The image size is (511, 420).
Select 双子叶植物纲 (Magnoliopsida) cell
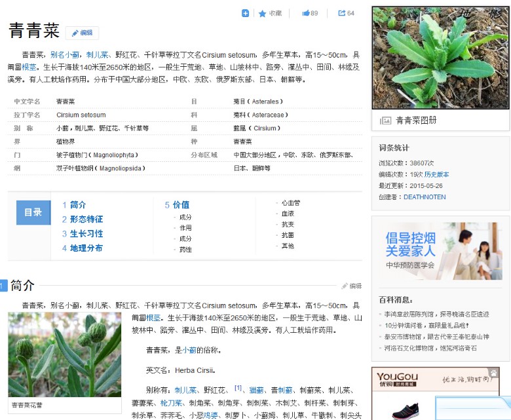point(101,168)
